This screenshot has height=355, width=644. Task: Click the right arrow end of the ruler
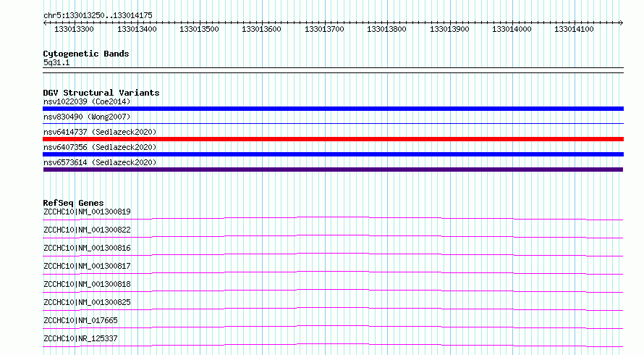[622, 22]
